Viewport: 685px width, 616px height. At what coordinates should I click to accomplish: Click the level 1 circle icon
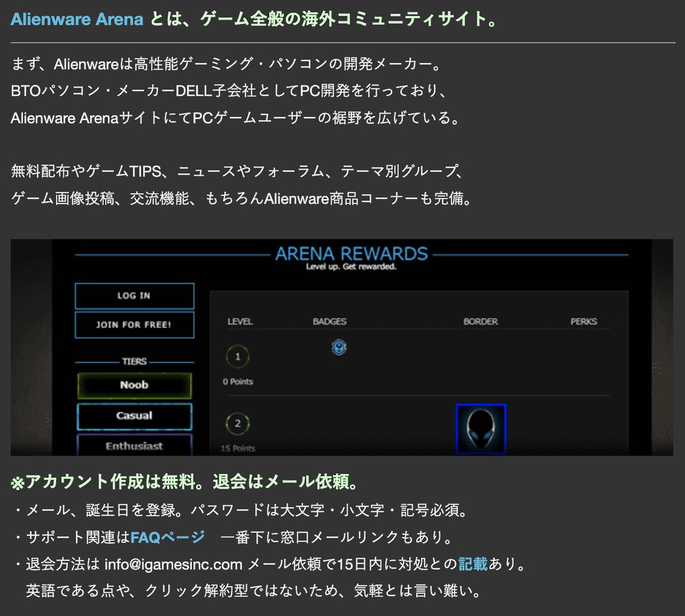237,357
